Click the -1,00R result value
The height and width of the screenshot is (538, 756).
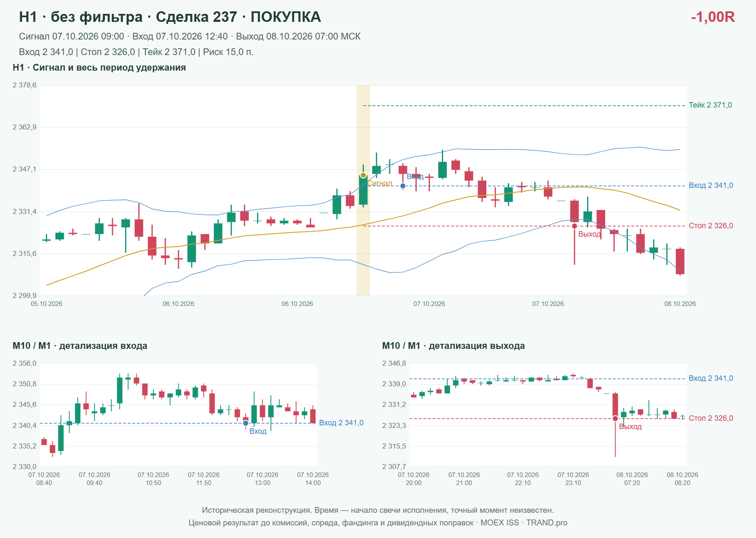tap(713, 17)
